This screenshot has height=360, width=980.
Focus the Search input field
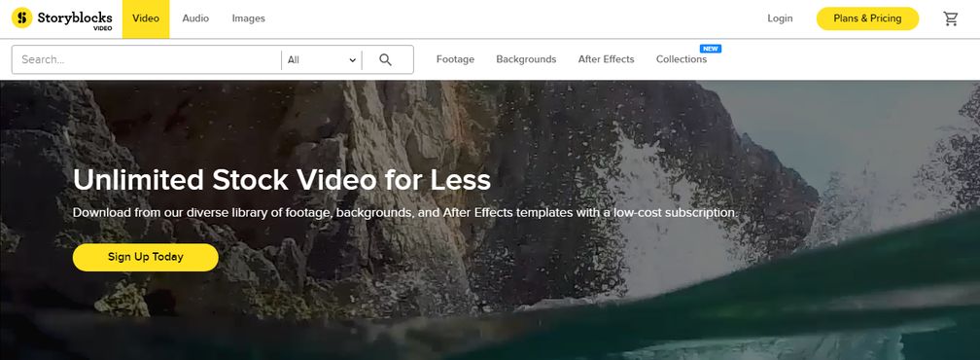(x=146, y=60)
